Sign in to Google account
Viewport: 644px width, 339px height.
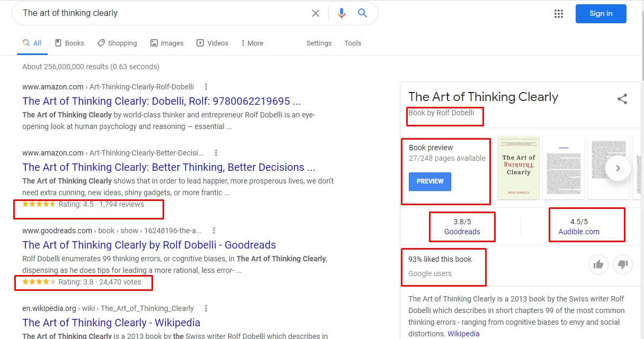point(601,14)
